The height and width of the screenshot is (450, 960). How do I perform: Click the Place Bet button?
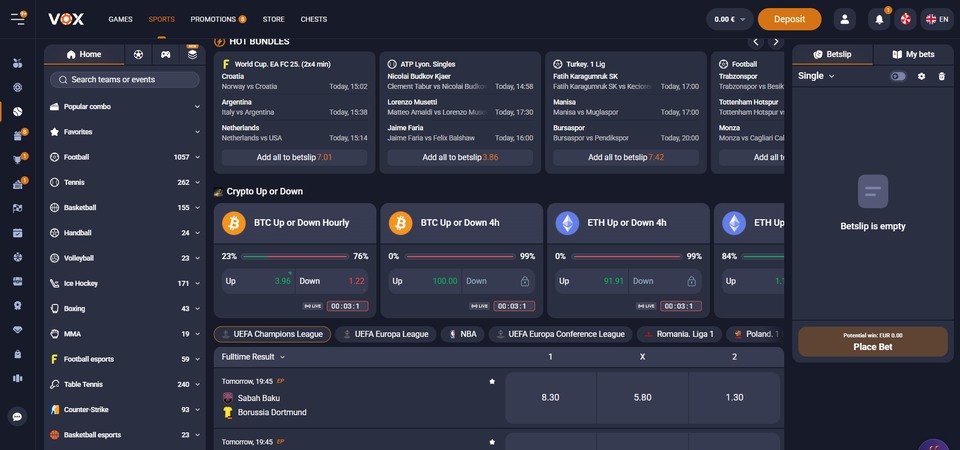(872, 342)
